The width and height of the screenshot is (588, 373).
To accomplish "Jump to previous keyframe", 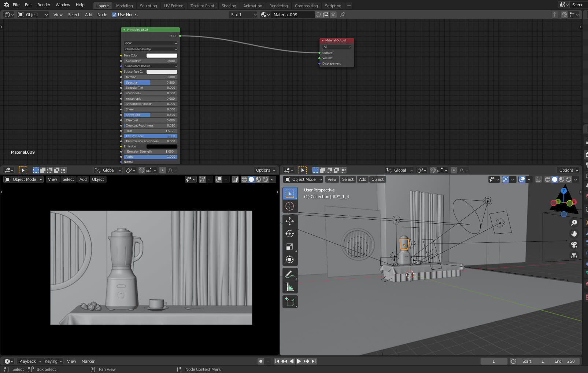I will (284, 361).
